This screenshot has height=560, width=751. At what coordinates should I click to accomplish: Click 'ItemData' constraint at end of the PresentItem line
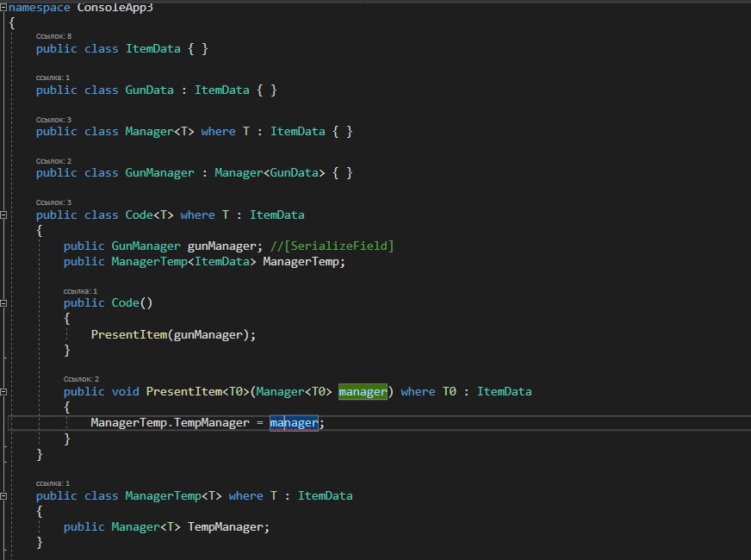[505, 392]
